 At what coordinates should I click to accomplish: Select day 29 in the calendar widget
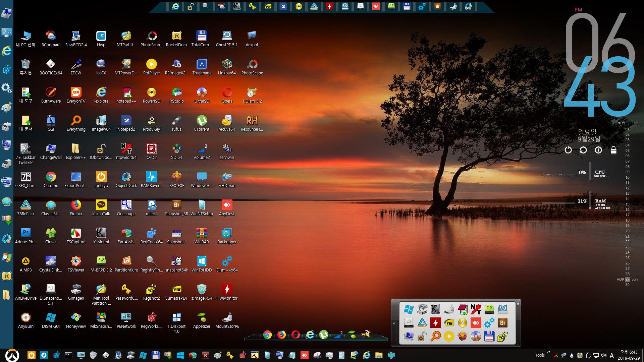tap(627, 279)
